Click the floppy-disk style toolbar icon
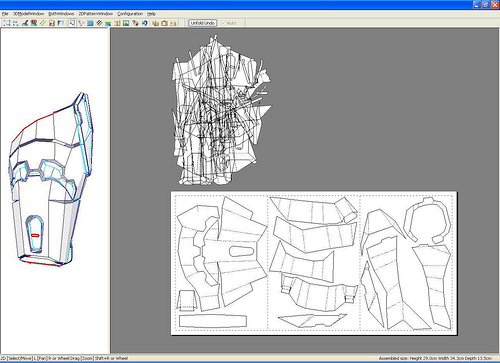Screen dimensions: 500x363 tap(52, 23)
